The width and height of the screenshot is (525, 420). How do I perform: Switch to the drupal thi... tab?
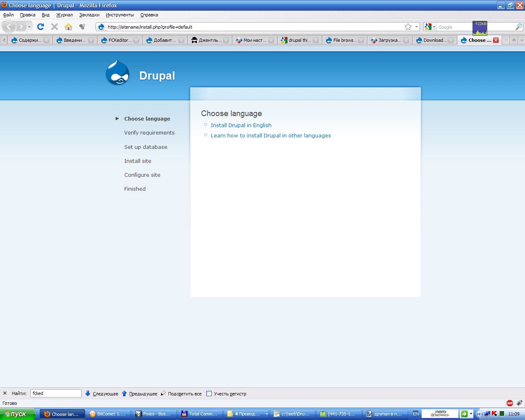(299, 40)
